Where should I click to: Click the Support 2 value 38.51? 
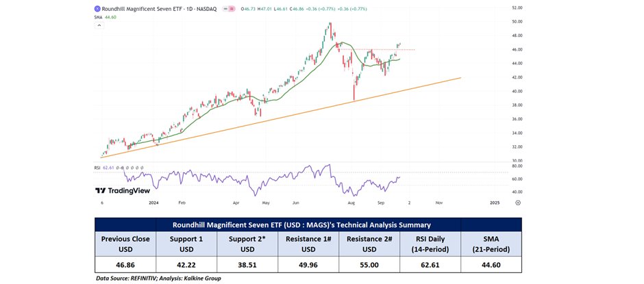(x=247, y=265)
